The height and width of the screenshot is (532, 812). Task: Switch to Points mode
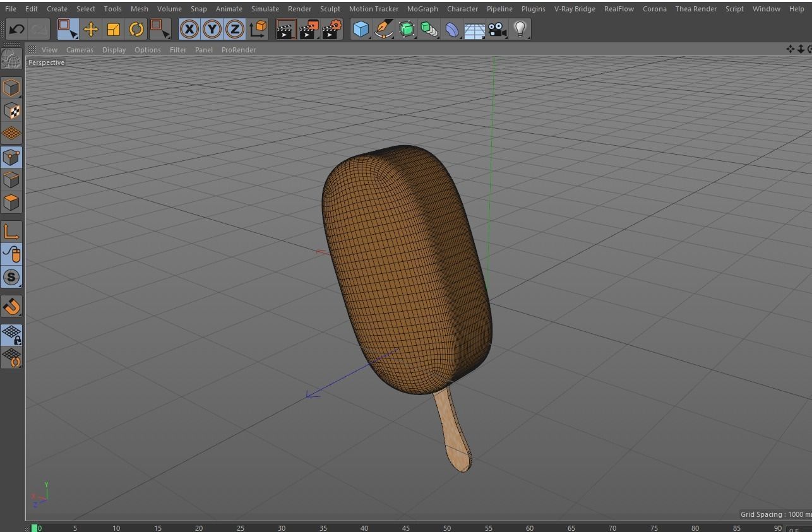(11, 157)
